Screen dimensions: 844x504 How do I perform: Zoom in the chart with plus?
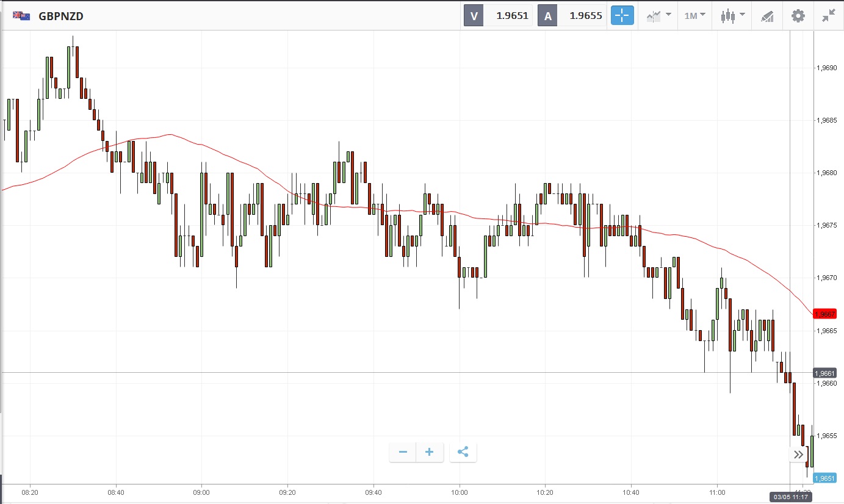tap(430, 452)
